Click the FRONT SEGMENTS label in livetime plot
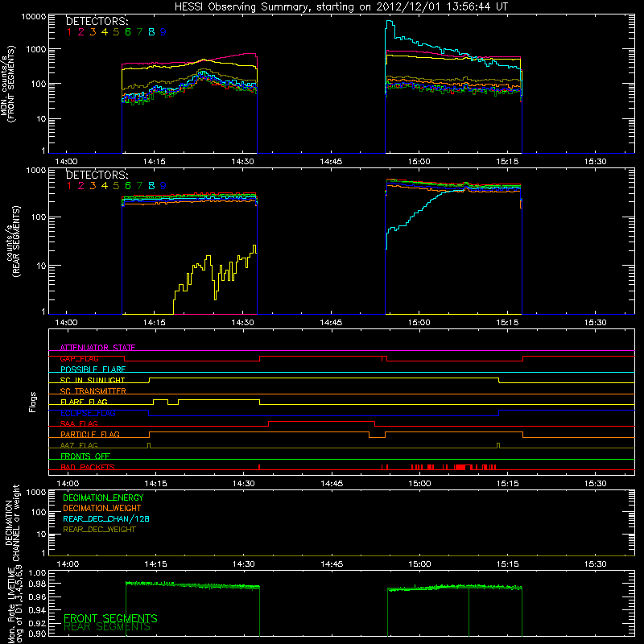This screenshot has width=644, height=644. [x=110, y=618]
